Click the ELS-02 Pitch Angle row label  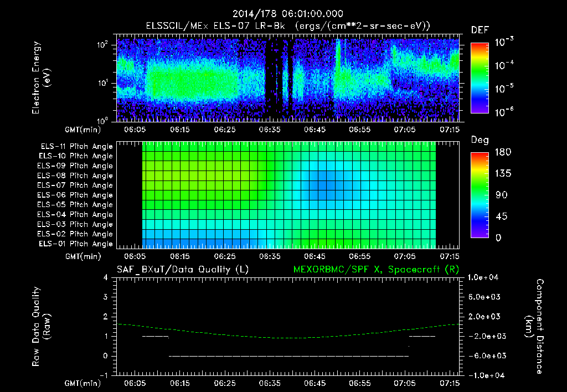coord(75,234)
